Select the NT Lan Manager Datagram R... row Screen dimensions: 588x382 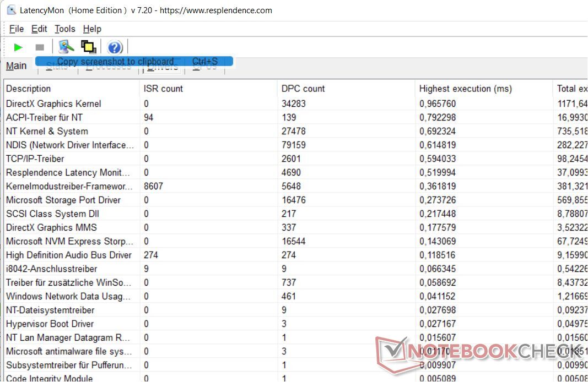(x=295, y=338)
